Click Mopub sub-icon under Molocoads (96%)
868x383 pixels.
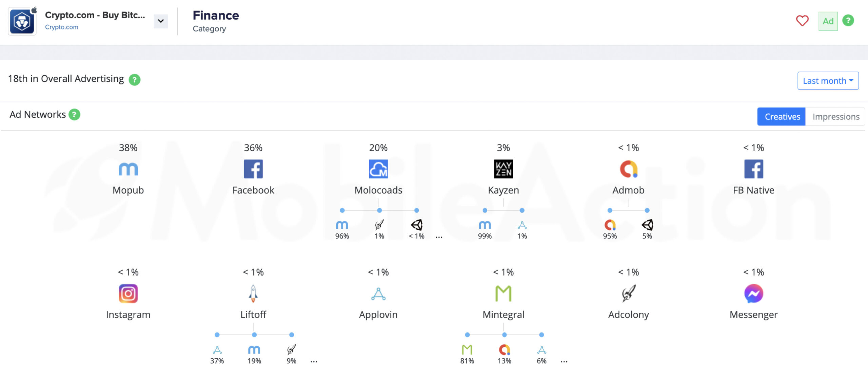coord(342,225)
